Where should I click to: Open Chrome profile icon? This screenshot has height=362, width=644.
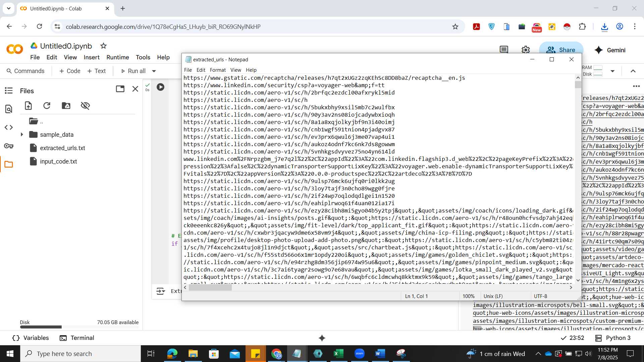620,26
